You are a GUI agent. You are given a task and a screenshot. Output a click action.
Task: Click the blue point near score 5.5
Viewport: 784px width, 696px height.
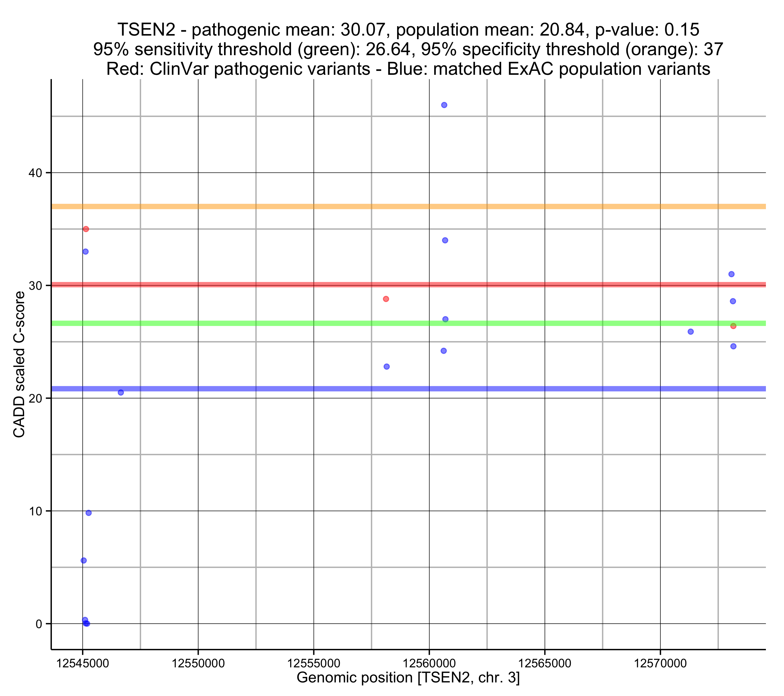click(x=84, y=561)
